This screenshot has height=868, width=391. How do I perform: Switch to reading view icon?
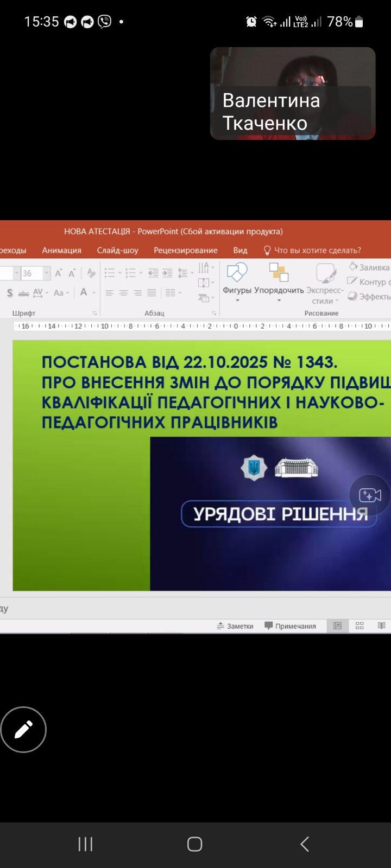click(x=381, y=626)
